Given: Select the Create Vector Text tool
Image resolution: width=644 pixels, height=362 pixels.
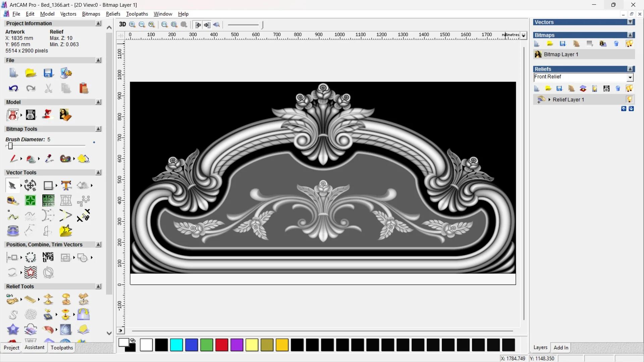Looking at the screenshot, I should click(66, 185).
